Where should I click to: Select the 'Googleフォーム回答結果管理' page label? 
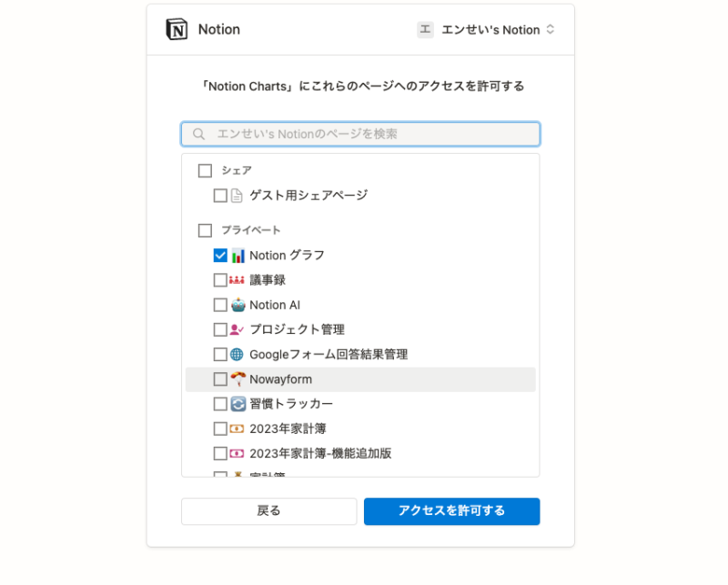(329, 355)
